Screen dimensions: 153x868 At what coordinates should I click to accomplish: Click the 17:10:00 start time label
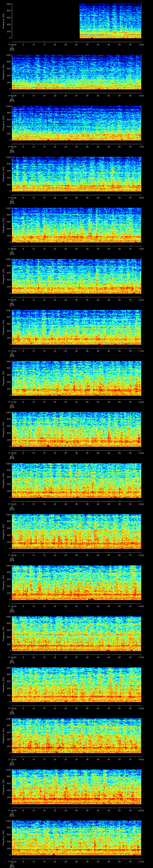pyautogui.click(x=12, y=351)
